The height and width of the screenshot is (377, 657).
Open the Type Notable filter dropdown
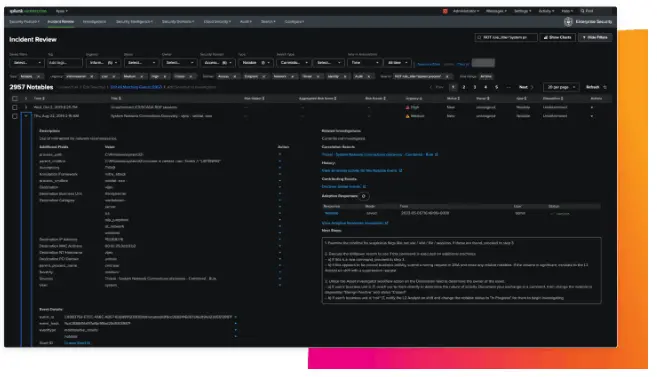(x=256, y=63)
